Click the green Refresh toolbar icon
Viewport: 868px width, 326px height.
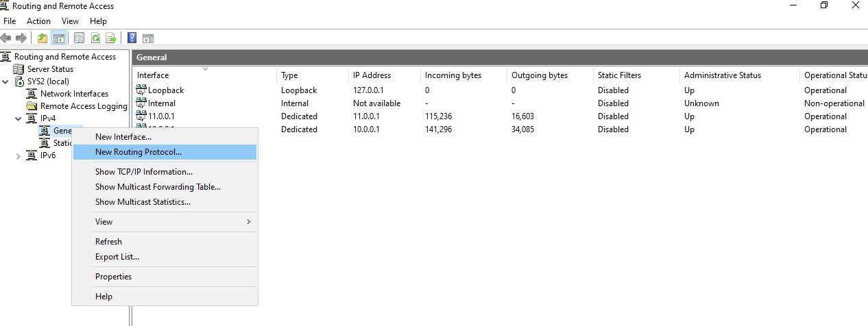(x=95, y=38)
